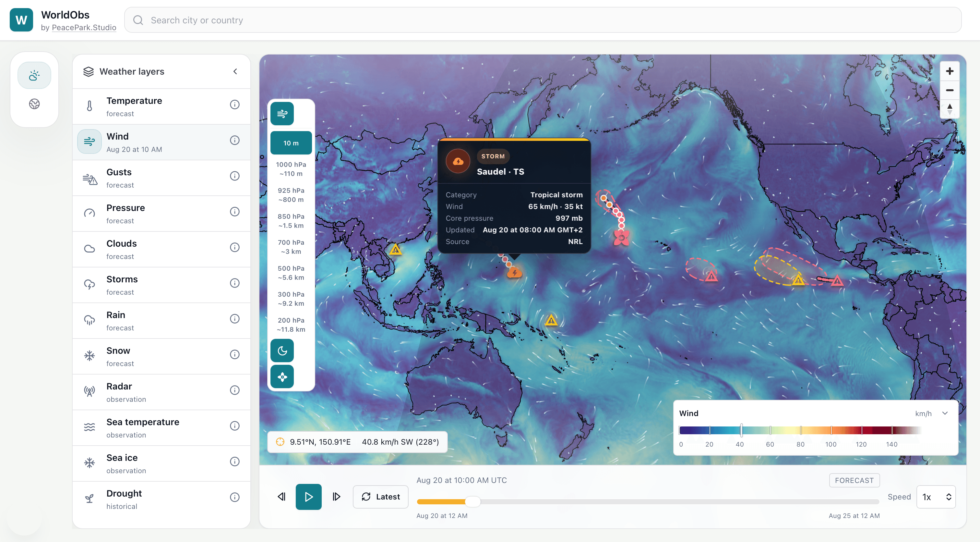Reset map compass orientation

coord(950,109)
